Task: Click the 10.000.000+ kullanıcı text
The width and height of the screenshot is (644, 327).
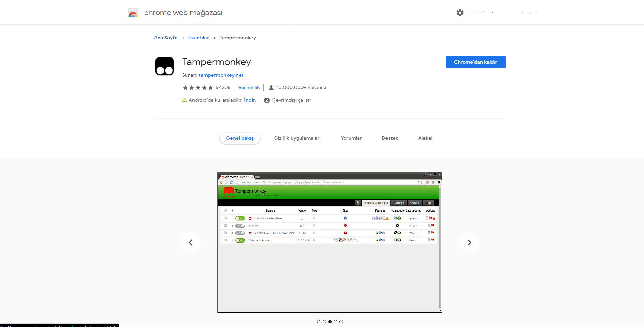Action: (301, 88)
